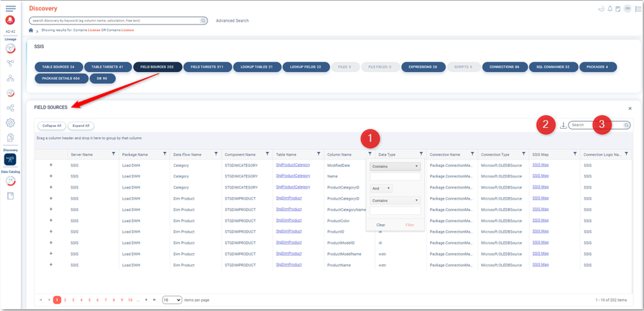
Task: Open the Discovery telescope icon in the sidebar
Action: tap(10, 159)
